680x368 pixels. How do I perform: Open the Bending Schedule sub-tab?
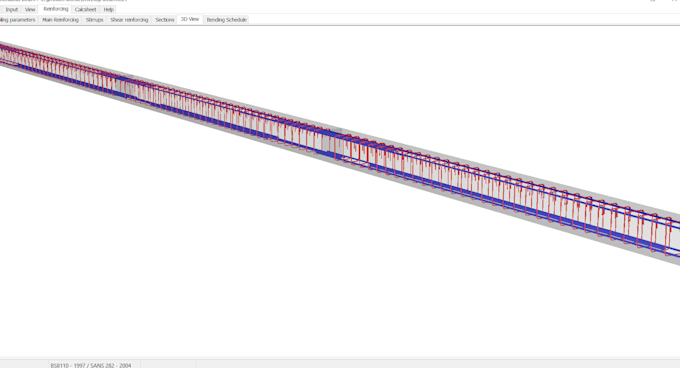coord(226,20)
